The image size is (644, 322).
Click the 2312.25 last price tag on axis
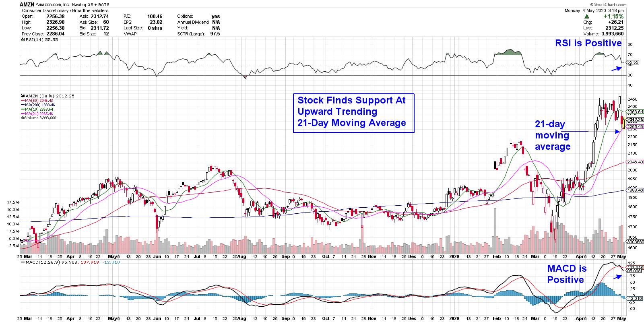[x=634, y=120]
